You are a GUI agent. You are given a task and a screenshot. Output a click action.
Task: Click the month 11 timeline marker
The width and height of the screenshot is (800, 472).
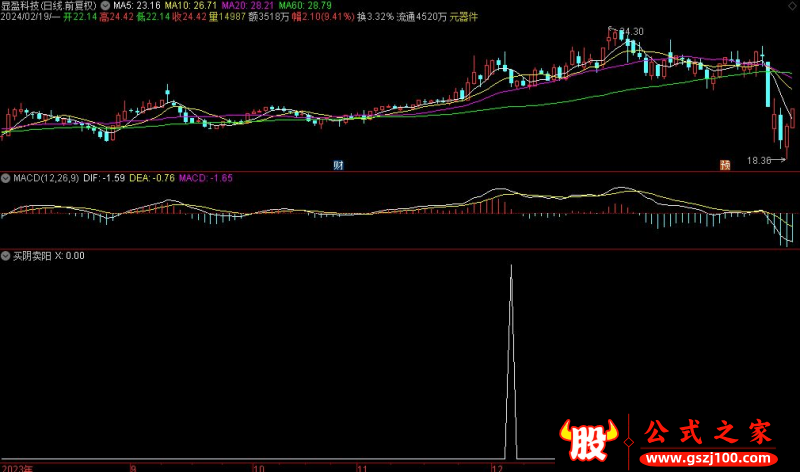point(364,467)
